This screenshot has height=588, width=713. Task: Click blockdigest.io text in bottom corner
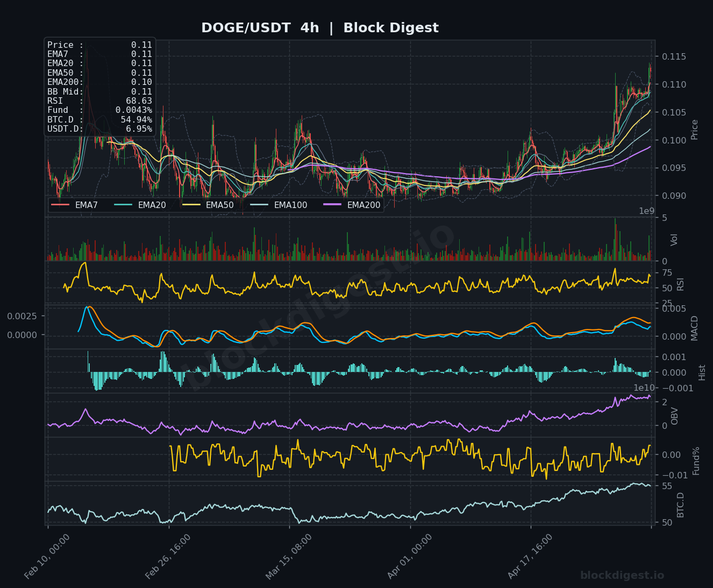click(622, 576)
